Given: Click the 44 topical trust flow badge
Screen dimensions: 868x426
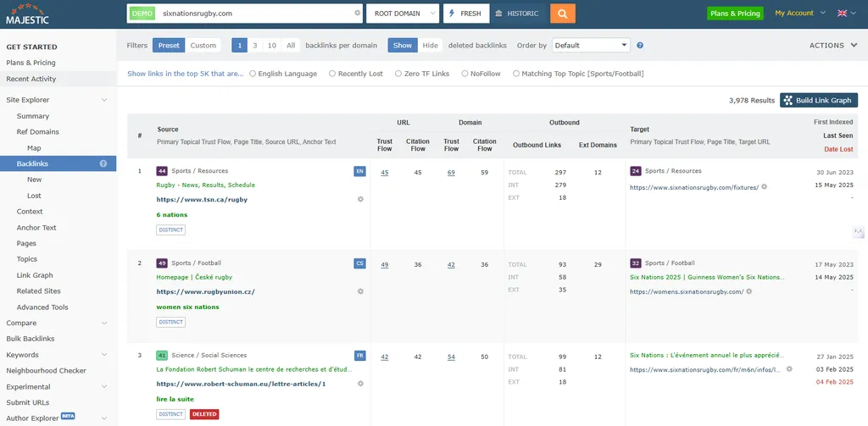Looking at the screenshot, I should [162, 171].
